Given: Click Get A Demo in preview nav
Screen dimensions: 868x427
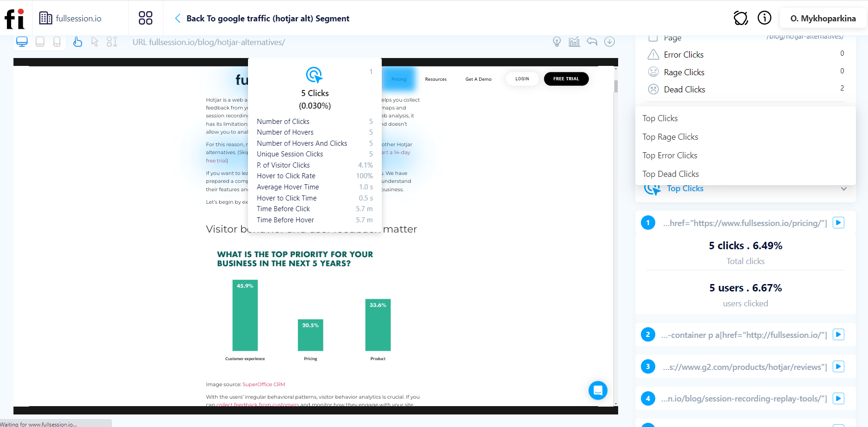Looking at the screenshot, I should tap(478, 79).
